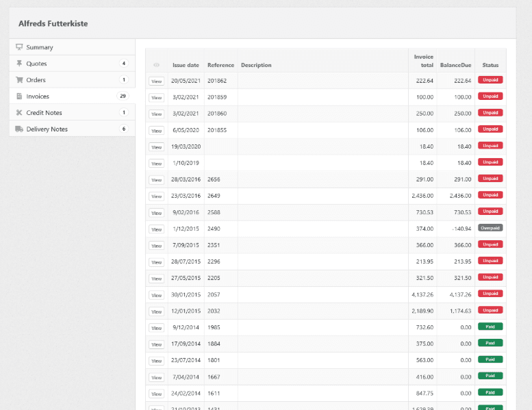Click the Delivery Notes count badge 6
This screenshot has height=410, width=532.
124,129
